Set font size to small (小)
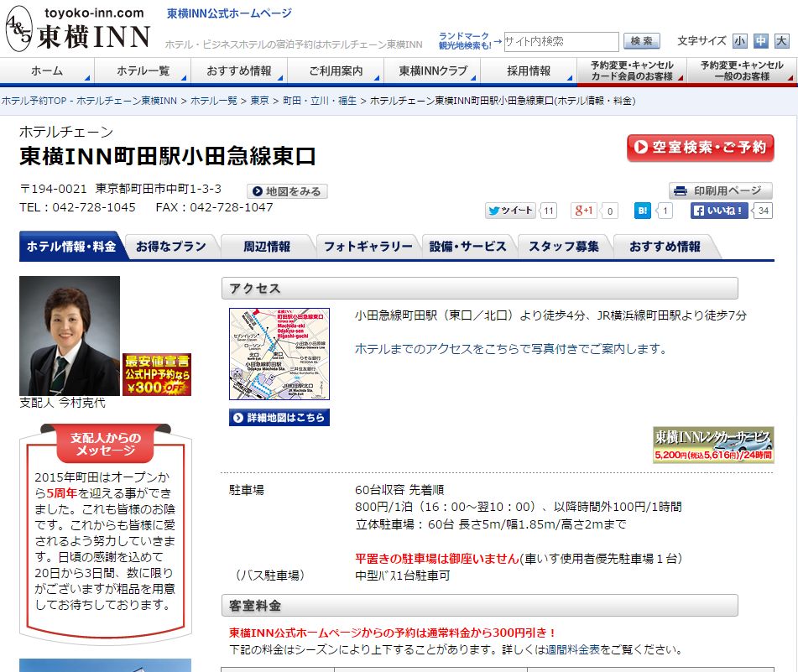 pos(739,41)
